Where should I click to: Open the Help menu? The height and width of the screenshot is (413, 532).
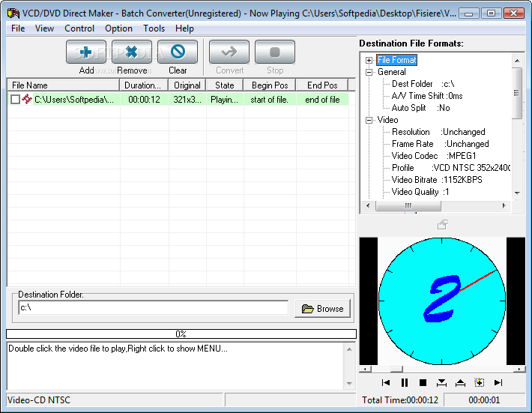(184, 28)
